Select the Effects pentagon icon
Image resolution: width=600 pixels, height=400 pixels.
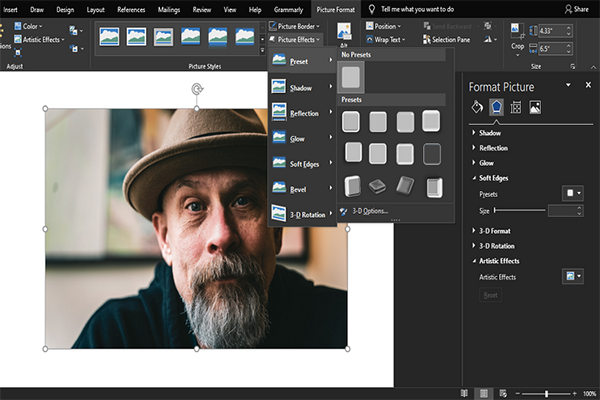(x=496, y=107)
